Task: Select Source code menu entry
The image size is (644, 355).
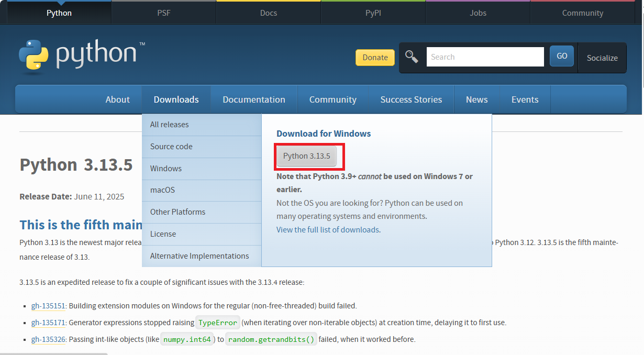Action: 171,147
